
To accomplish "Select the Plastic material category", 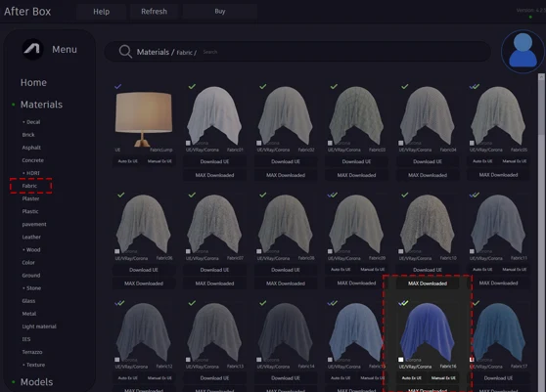I will tap(30, 211).
